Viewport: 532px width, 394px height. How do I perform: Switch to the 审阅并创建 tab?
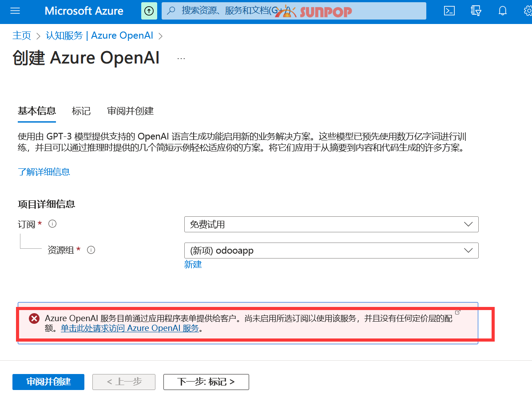(130, 111)
